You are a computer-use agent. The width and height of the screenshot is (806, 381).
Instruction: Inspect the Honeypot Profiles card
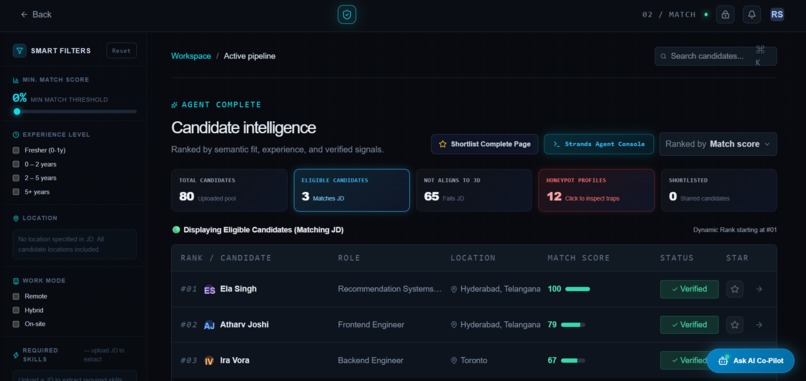[596, 190]
